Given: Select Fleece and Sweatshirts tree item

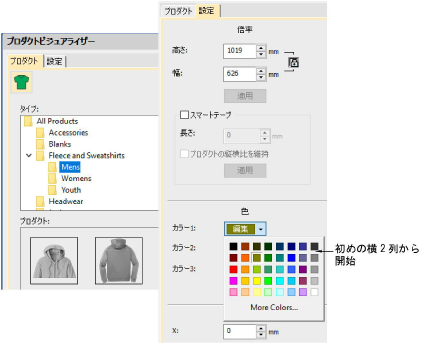Looking at the screenshot, I should [x=87, y=156].
